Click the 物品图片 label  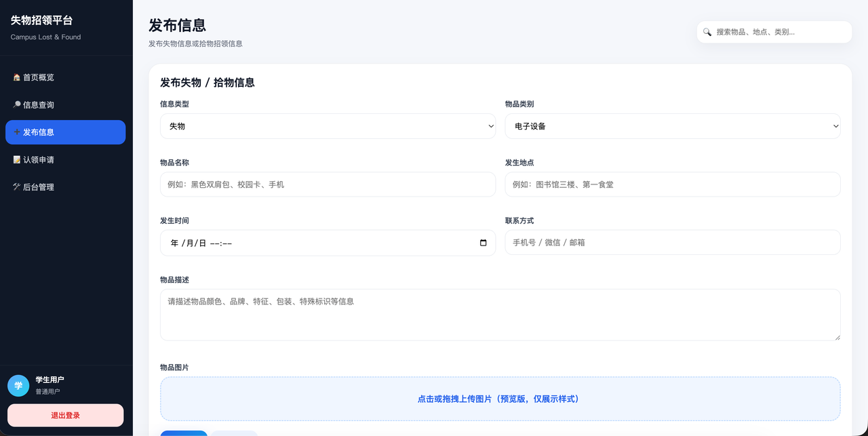pos(174,368)
